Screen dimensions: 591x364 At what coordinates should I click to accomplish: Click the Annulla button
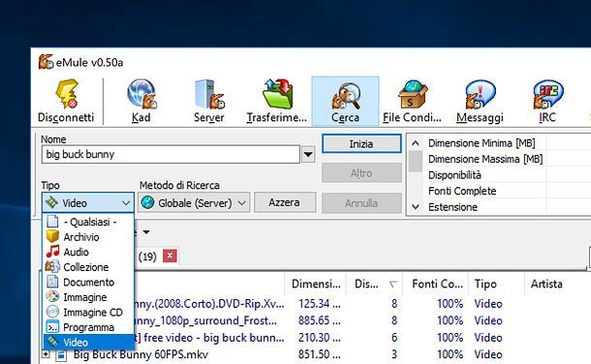coord(361,203)
